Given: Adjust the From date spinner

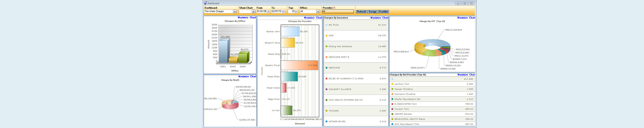Looking at the screenshot, I should (x=269, y=12).
